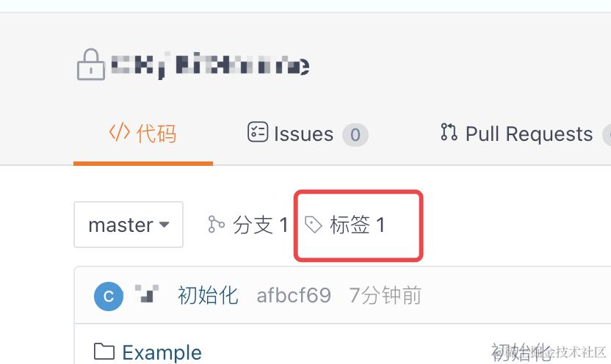Open the 初始化 commit message link
This screenshot has width=611, height=364.
pyautogui.click(x=208, y=296)
